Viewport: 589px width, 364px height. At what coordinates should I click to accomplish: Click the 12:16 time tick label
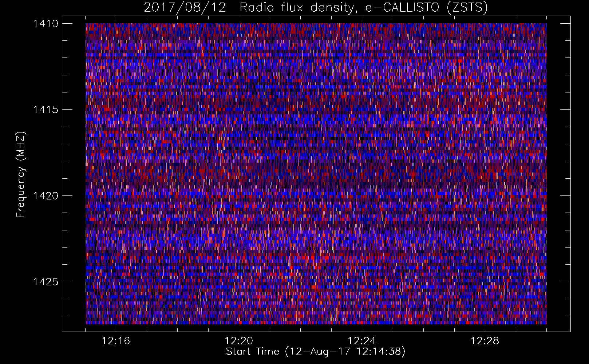point(116,341)
